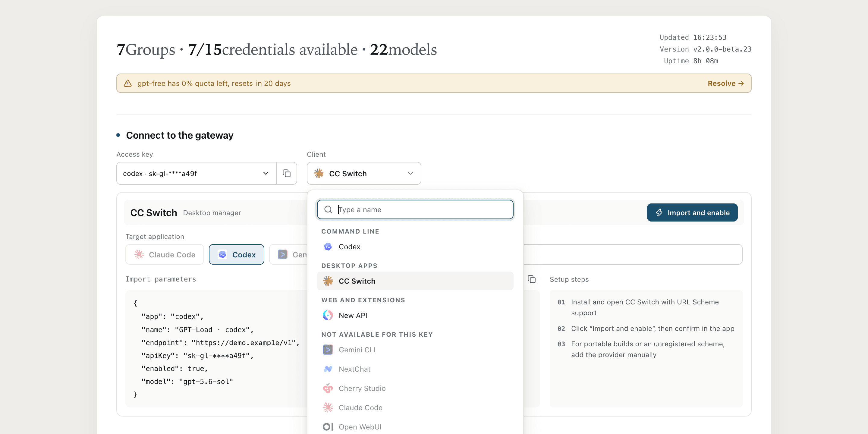Click the 7/15 credentials available text
Image resolution: width=868 pixels, height=434 pixels.
272,49
